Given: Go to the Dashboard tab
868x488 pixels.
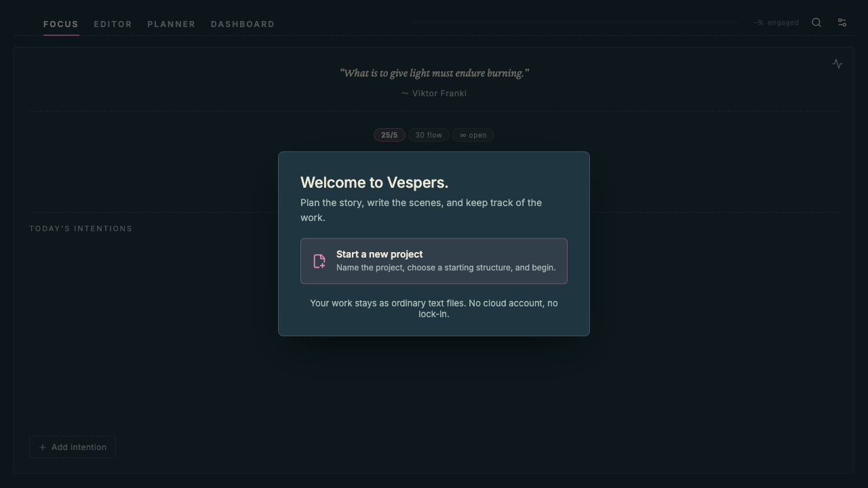Looking at the screenshot, I should [x=243, y=24].
